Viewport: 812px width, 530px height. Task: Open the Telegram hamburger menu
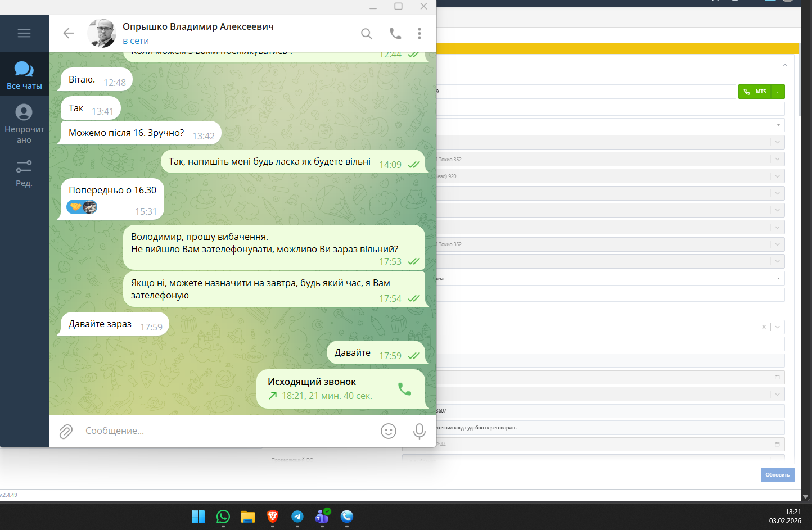point(24,33)
